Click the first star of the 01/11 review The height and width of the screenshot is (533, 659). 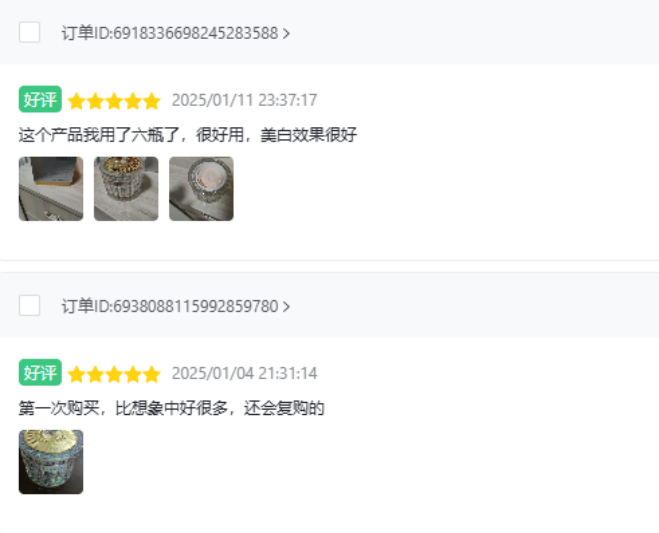click(76, 101)
